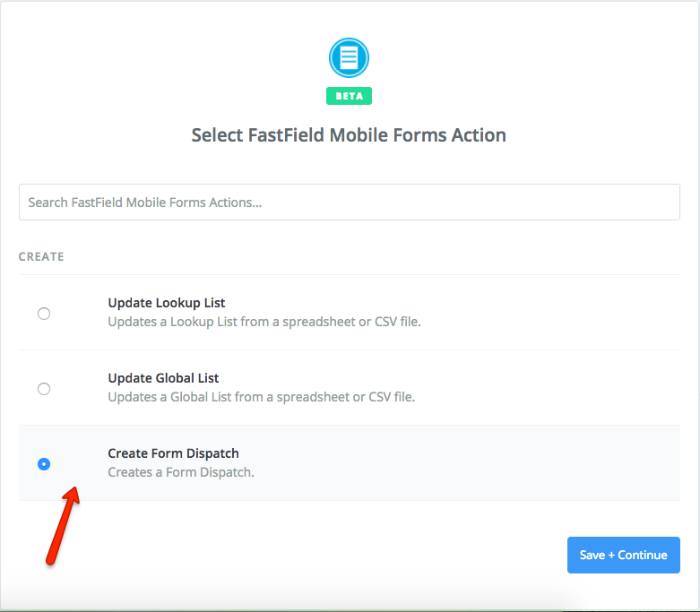
Task: Choose the Update Global List title text
Action: point(163,378)
